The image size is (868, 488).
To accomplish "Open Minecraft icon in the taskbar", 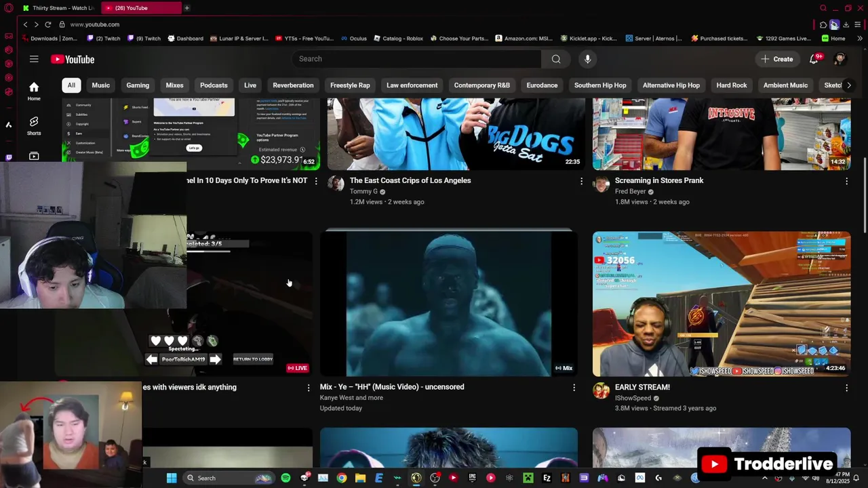I will (x=528, y=478).
